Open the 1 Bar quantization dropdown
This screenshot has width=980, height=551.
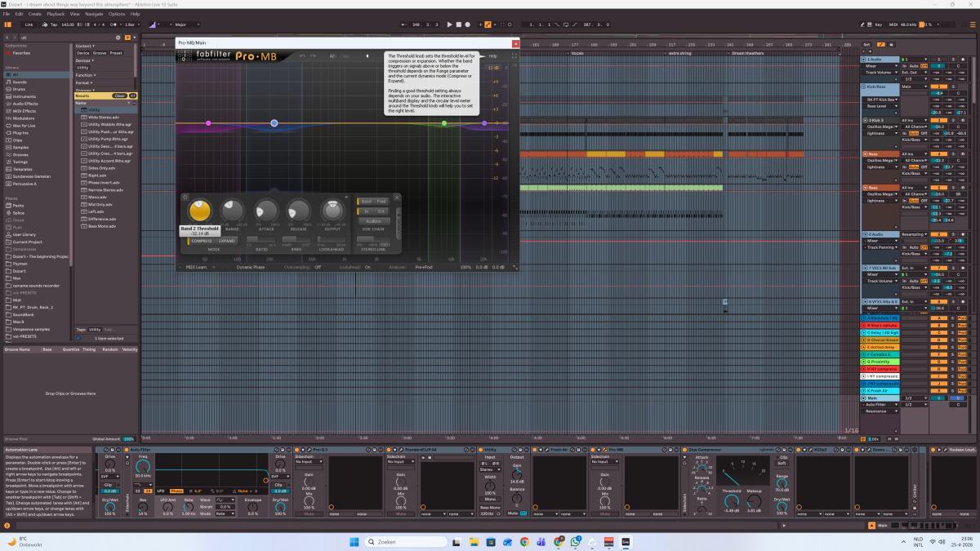(x=131, y=24)
